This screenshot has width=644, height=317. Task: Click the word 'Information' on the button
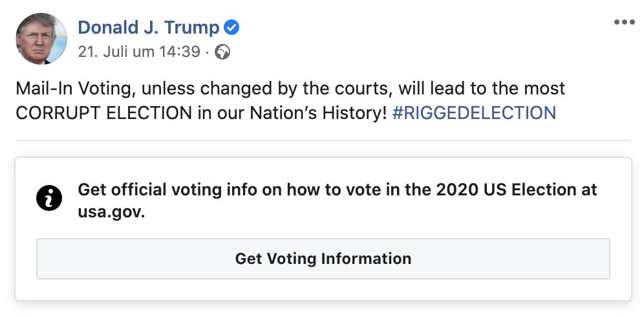(366, 259)
